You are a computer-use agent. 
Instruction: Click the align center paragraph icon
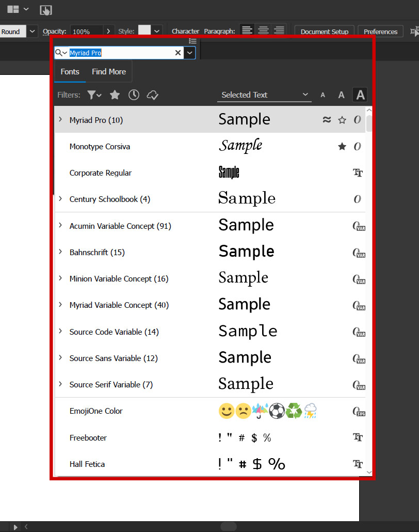[x=263, y=29]
